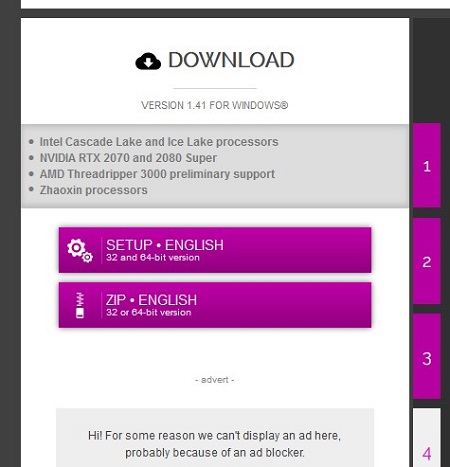Image resolution: width=450 pixels, height=467 pixels.
Task: Click the gears icon on Setup button
Action: pos(80,251)
